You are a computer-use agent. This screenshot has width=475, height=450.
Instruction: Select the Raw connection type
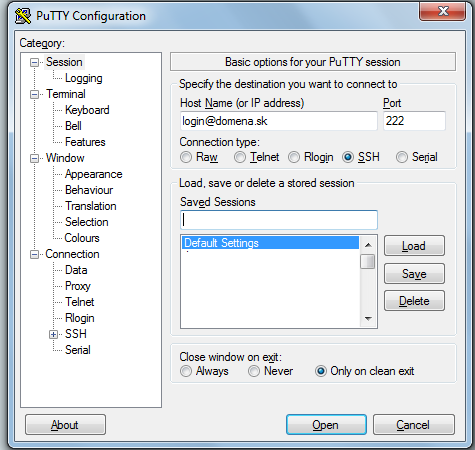[186, 157]
